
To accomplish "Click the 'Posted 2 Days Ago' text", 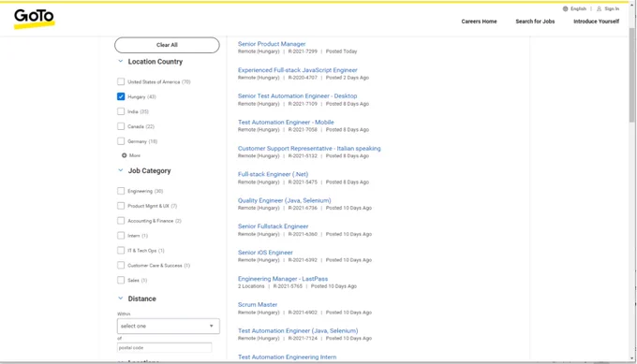I will coord(348,78).
